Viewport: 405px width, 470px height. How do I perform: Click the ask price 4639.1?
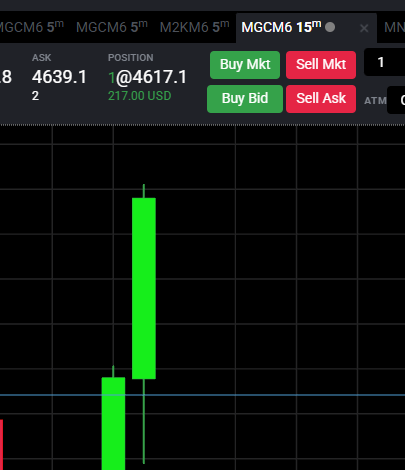[x=59, y=77]
